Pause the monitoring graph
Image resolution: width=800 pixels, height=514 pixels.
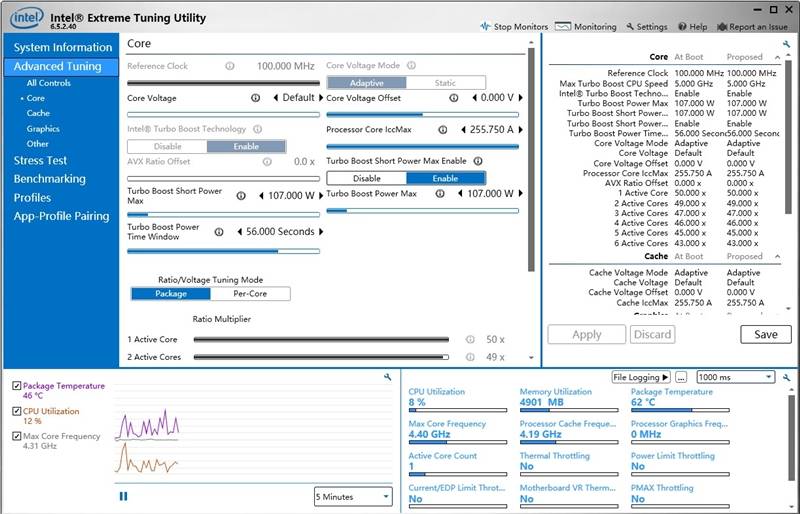[x=124, y=496]
